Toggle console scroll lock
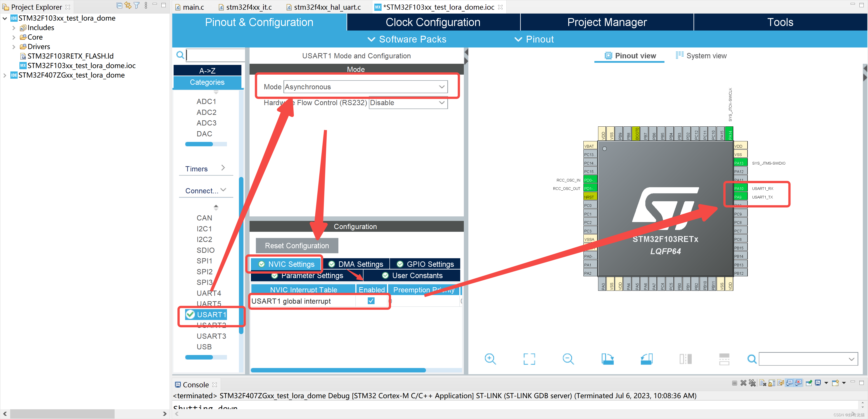Viewport: 868px width, 419px height. point(772,383)
